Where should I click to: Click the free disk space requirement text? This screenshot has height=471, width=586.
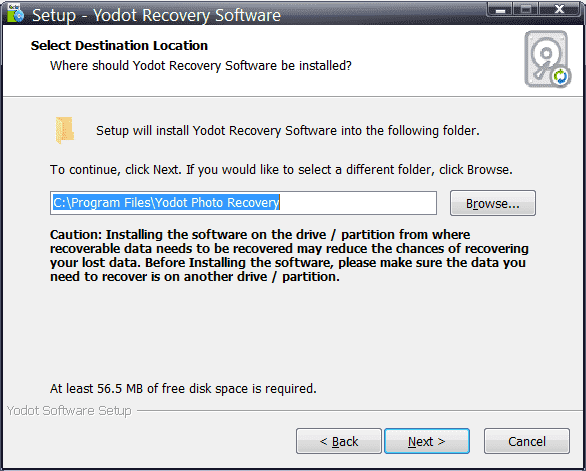click(x=183, y=389)
